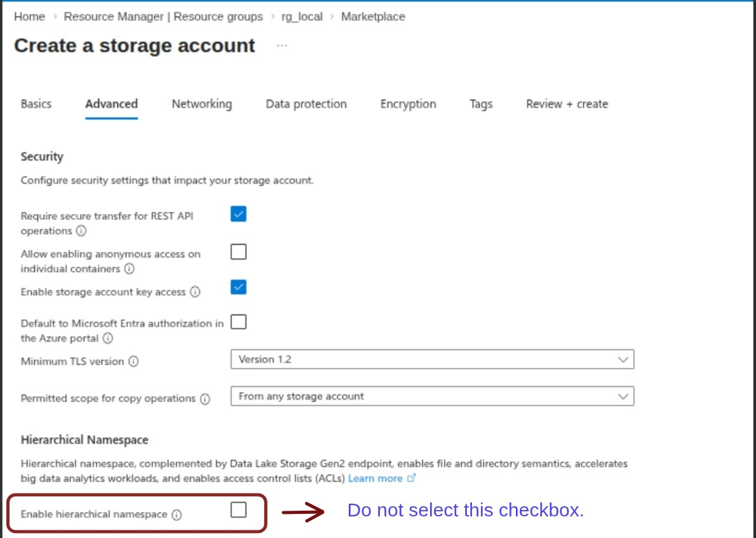
Task: Click info icon for Permitted scope for copy operations
Action: 205,399
